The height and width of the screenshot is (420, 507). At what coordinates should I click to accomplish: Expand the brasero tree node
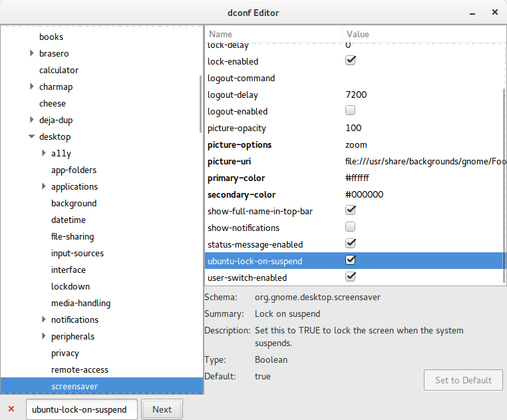pyautogui.click(x=31, y=53)
